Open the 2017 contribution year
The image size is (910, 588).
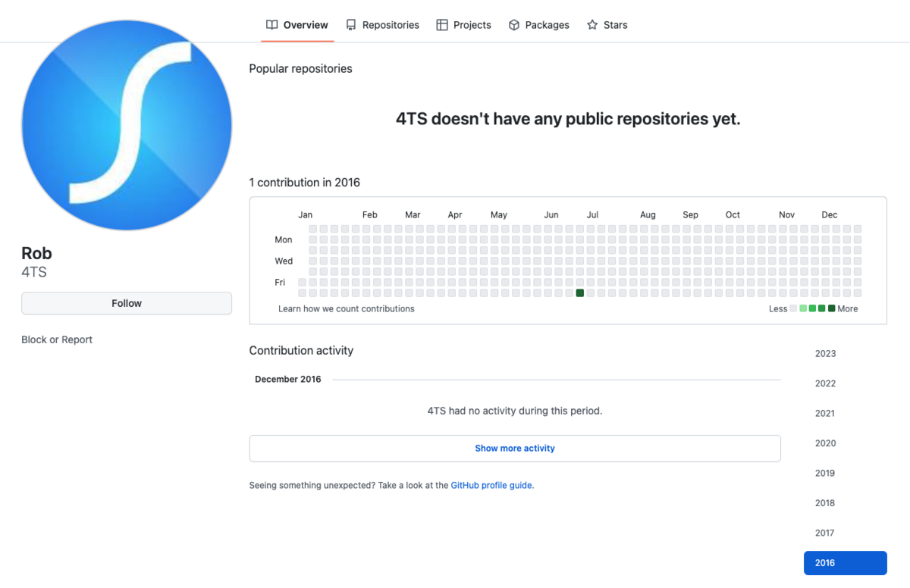tap(824, 533)
